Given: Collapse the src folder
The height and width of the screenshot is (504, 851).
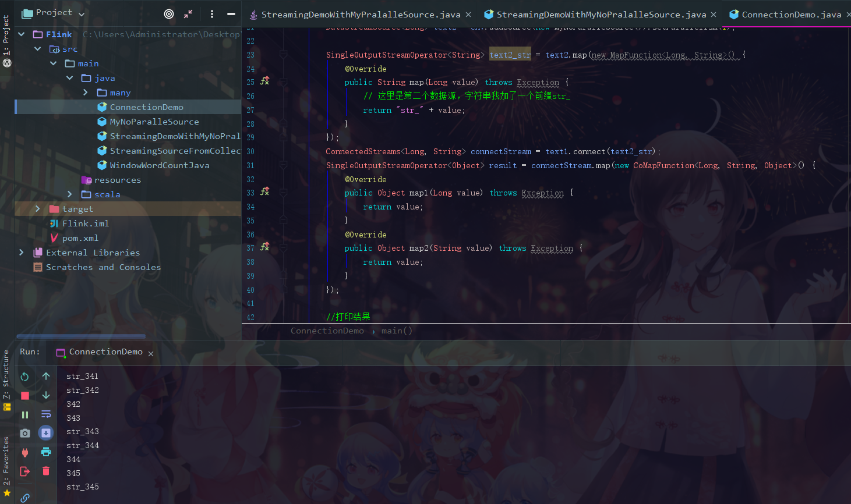Looking at the screenshot, I should [37, 49].
